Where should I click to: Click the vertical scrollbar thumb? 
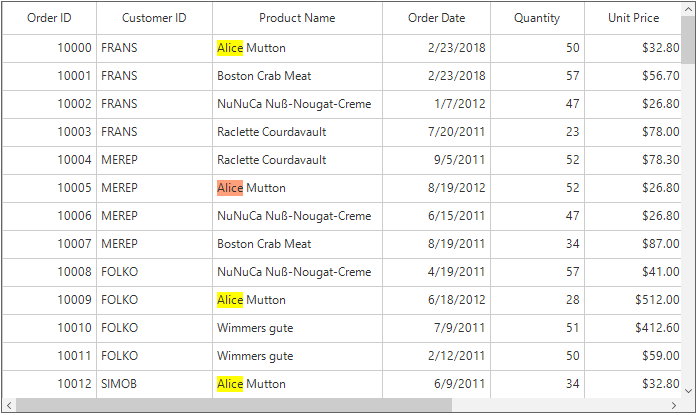688,40
